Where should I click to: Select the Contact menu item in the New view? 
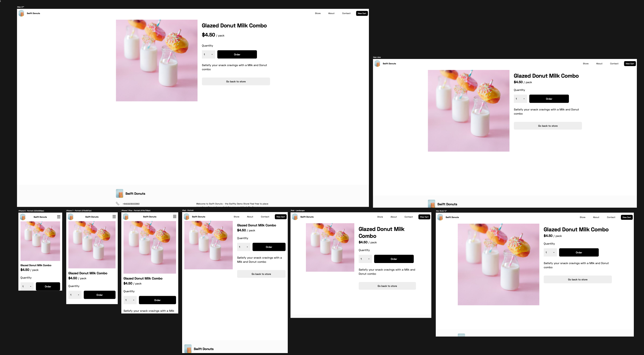coord(614,63)
